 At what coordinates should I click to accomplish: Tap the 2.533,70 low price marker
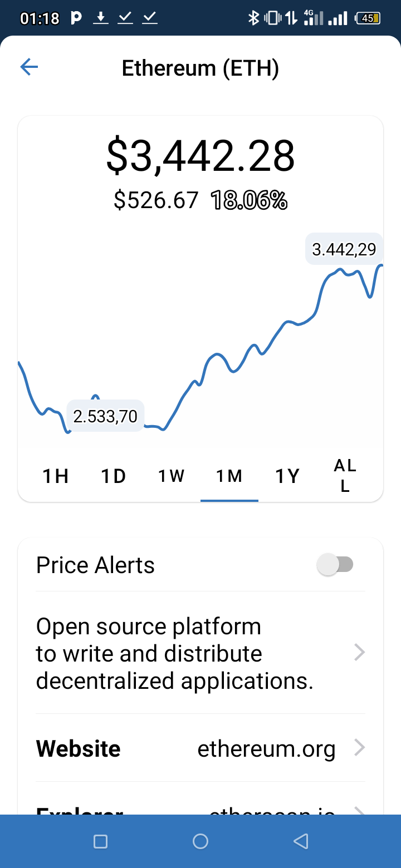pyautogui.click(x=105, y=416)
